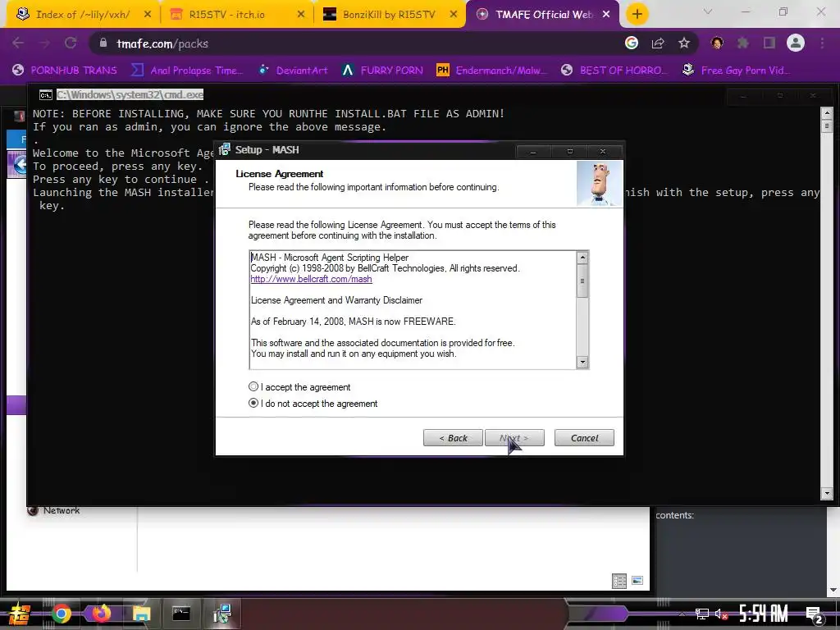Switch to 'Index of /~lily/vxh/' tab
Image resolution: width=840 pixels, height=630 pixels.
[83, 15]
